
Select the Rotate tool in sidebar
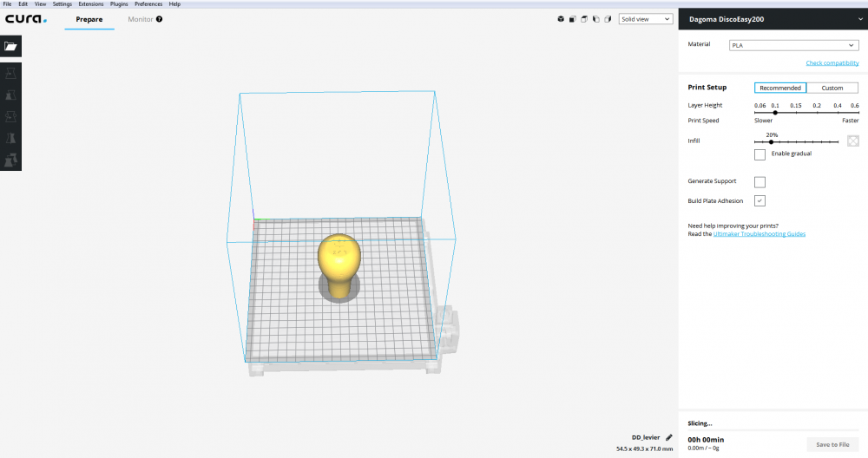(10, 116)
